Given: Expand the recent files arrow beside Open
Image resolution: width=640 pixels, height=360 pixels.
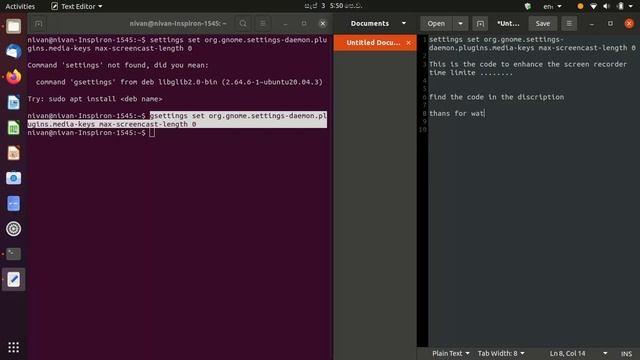Looking at the screenshot, I should coord(460,24).
